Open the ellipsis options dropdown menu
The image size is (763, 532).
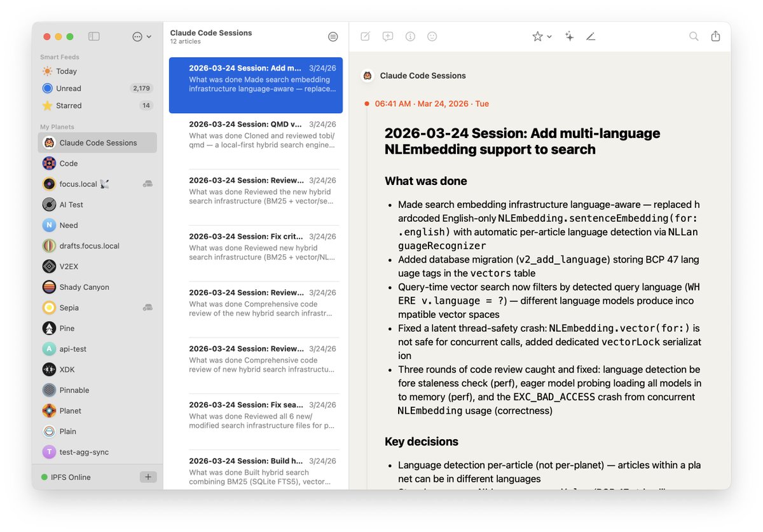click(141, 37)
